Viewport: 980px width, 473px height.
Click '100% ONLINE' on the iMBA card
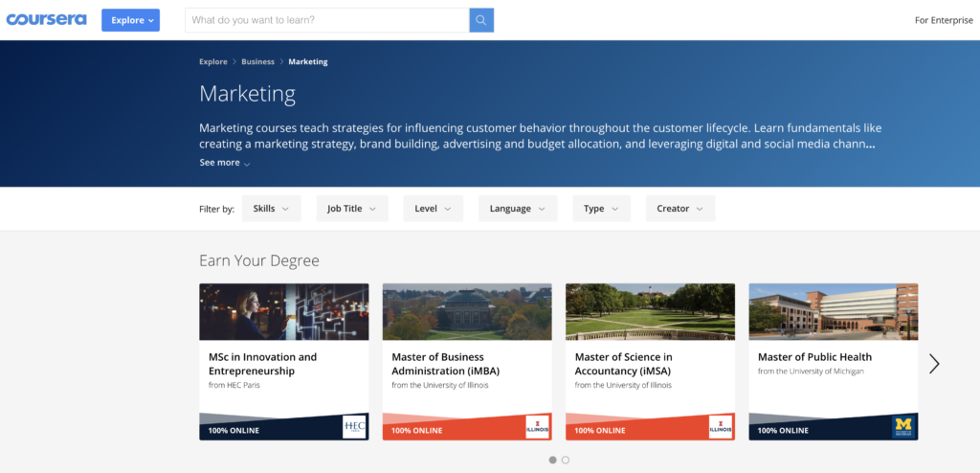pos(417,431)
